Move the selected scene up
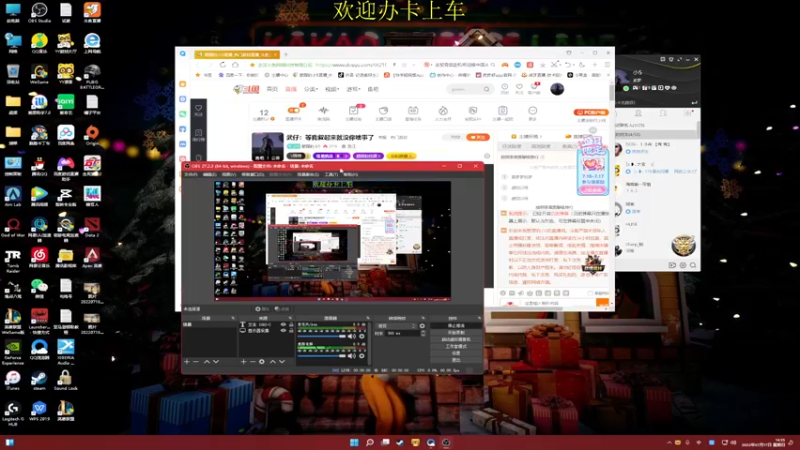 coord(207,362)
